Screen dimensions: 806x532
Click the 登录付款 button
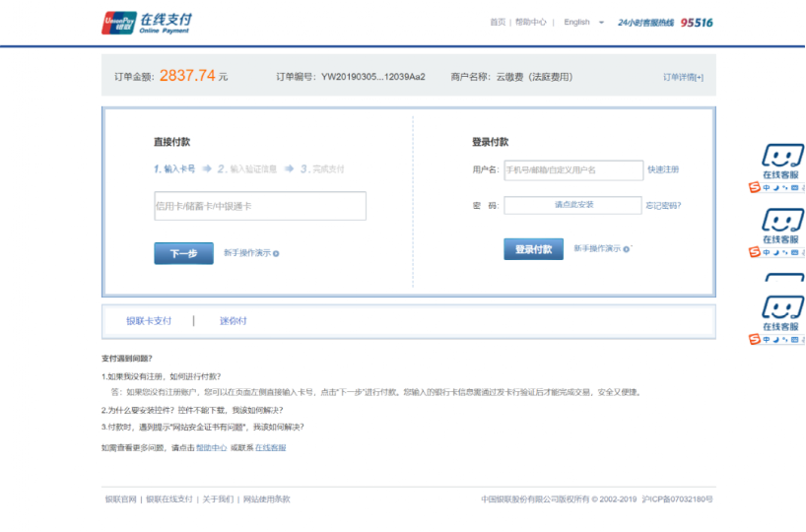(x=533, y=249)
